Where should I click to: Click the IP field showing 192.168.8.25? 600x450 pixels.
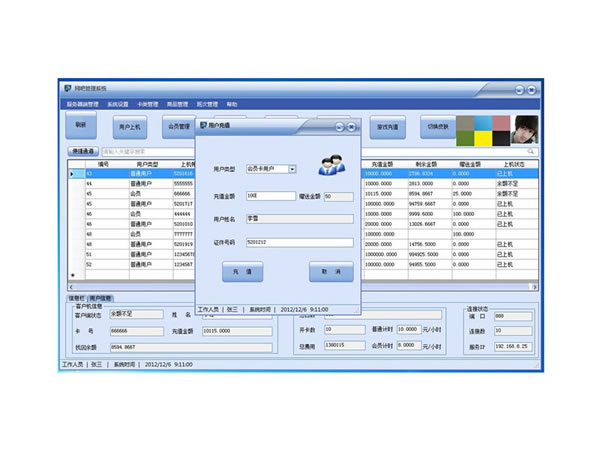point(513,347)
